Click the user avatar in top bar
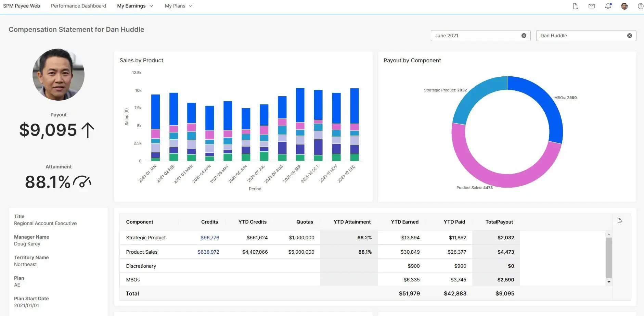The height and width of the screenshot is (316, 644). [624, 6]
